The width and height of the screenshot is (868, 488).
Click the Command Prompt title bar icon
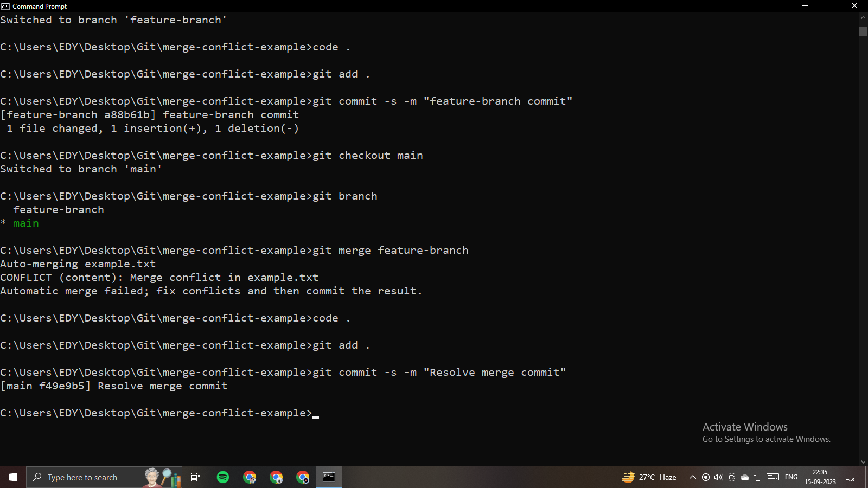pyautogui.click(x=6, y=6)
